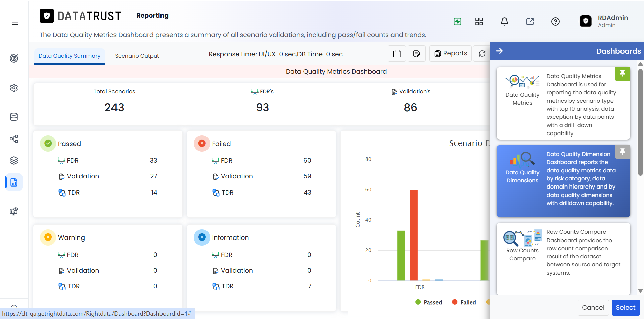Click the Dashboards panel scroll down arrow
This screenshot has width=644, height=319.
640,291
